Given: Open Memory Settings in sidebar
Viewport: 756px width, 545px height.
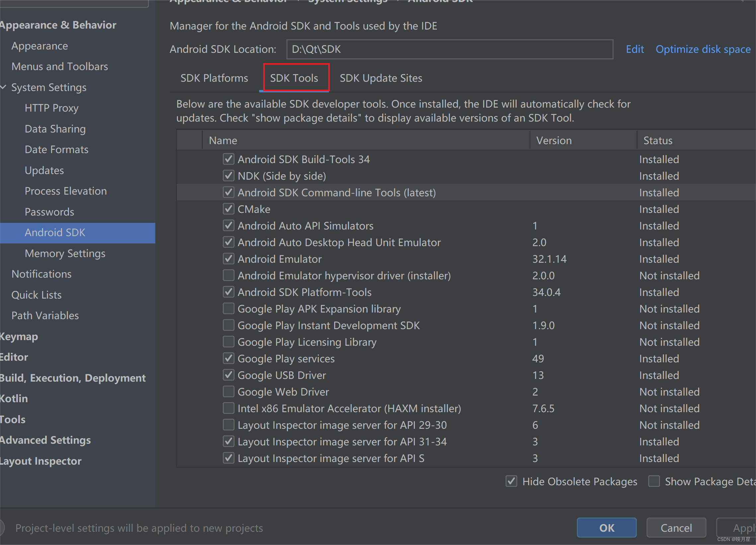Looking at the screenshot, I should point(65,253).
